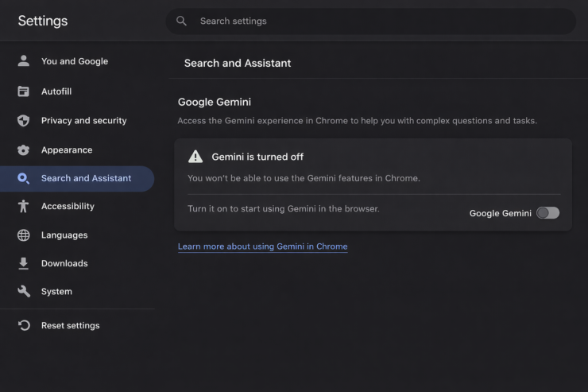The height and width of the screenshot is (392, 588).
Task: Go to Privacy and security settings
Action: tap(83, 121)
